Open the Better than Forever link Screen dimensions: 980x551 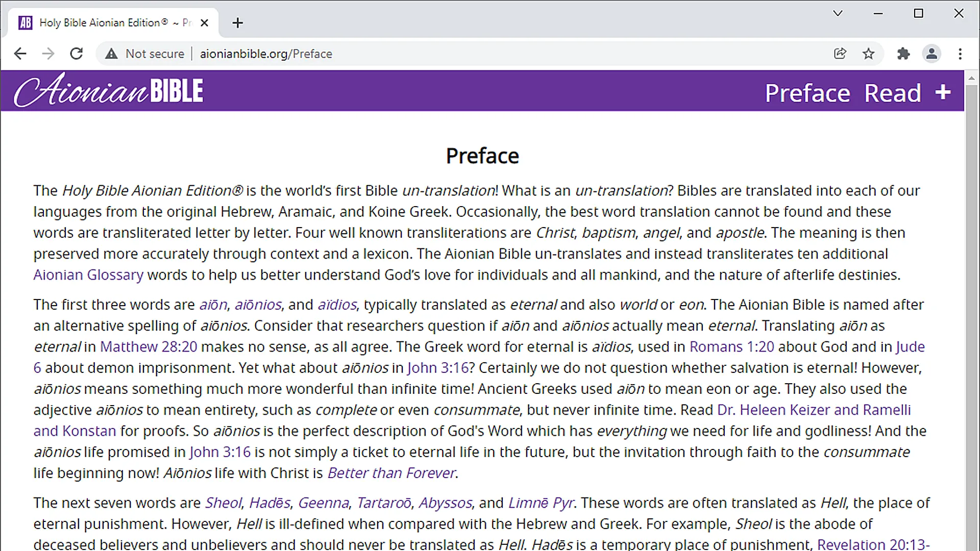[x=391, y=473]
